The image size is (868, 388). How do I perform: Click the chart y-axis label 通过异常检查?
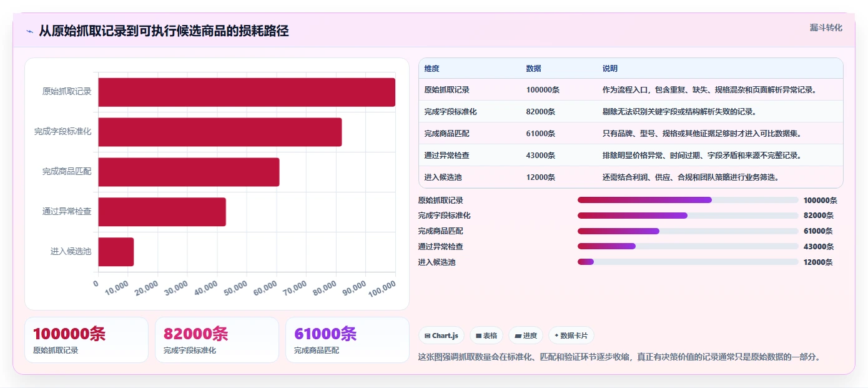(67, 212)
